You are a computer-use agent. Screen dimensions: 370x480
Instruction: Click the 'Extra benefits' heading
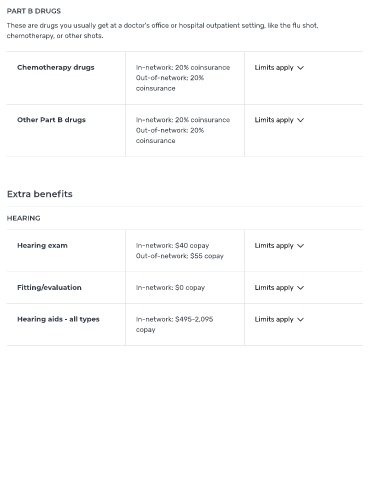tap(40, 194)
